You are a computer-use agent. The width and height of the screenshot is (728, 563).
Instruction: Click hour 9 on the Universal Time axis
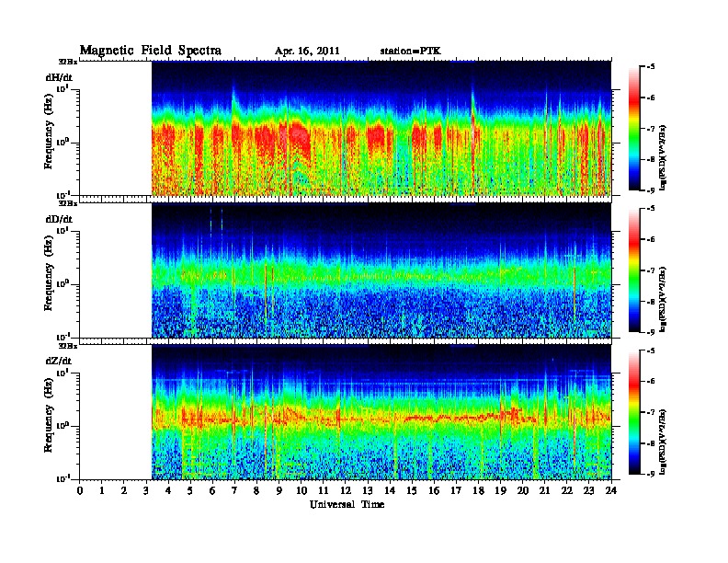[279, 491]
